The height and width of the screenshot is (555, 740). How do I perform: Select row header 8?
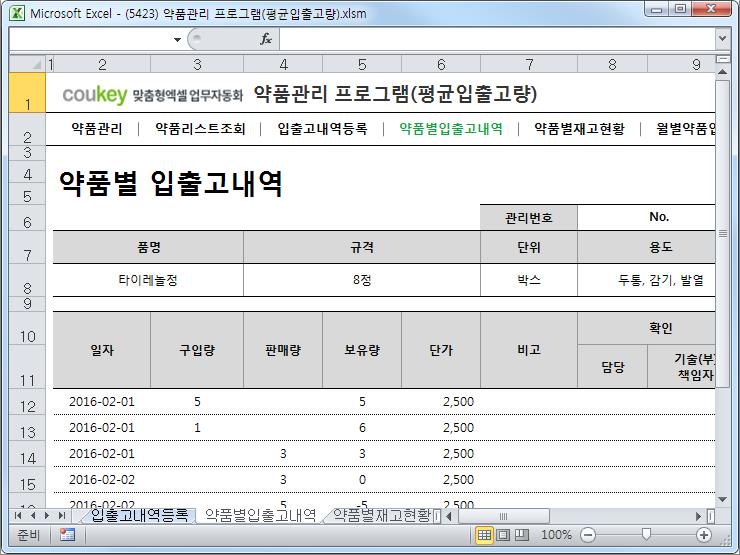tap(27, 281)
